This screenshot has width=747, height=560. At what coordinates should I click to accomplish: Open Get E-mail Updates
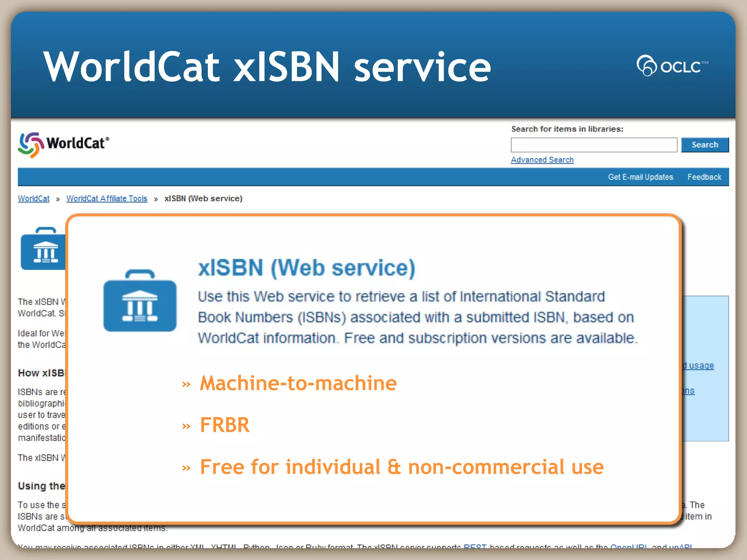[x=640, y=177]
